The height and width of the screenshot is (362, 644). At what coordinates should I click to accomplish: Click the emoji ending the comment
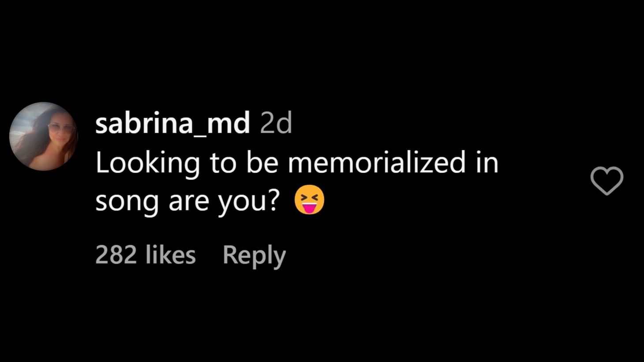[309, 200]
